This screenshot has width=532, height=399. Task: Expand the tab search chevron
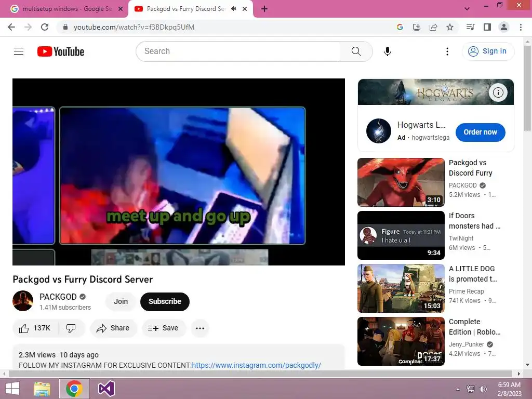[467, 9]
